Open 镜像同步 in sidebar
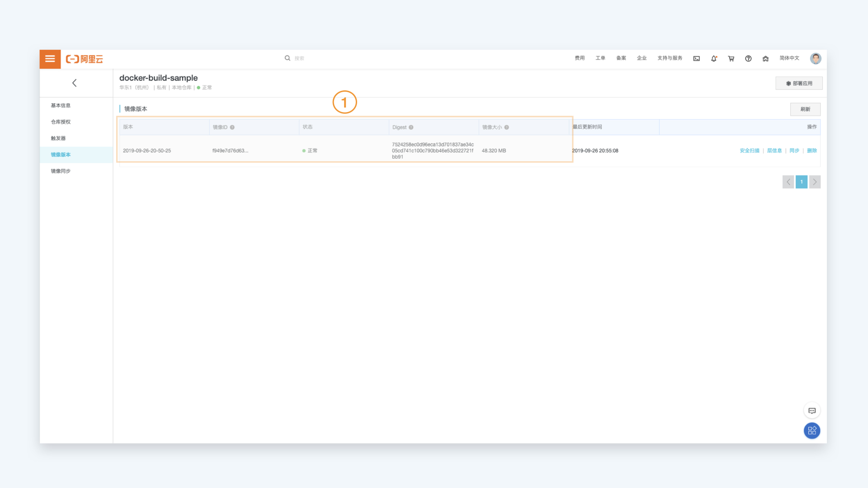This screenshot has height=488, width=868. 61,171
